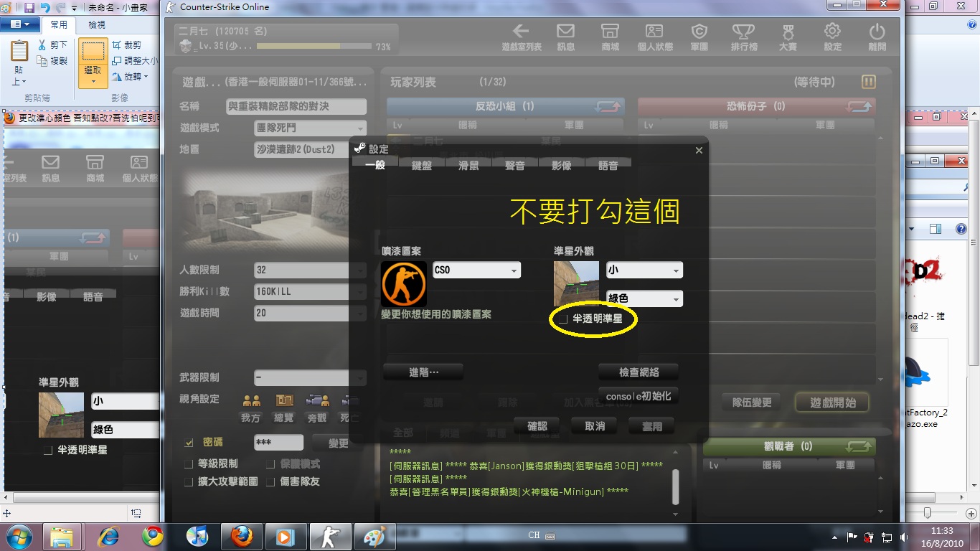Open 訊息 messages envelope icon
This screenshot has height=551, width=980.
[565, 32]
